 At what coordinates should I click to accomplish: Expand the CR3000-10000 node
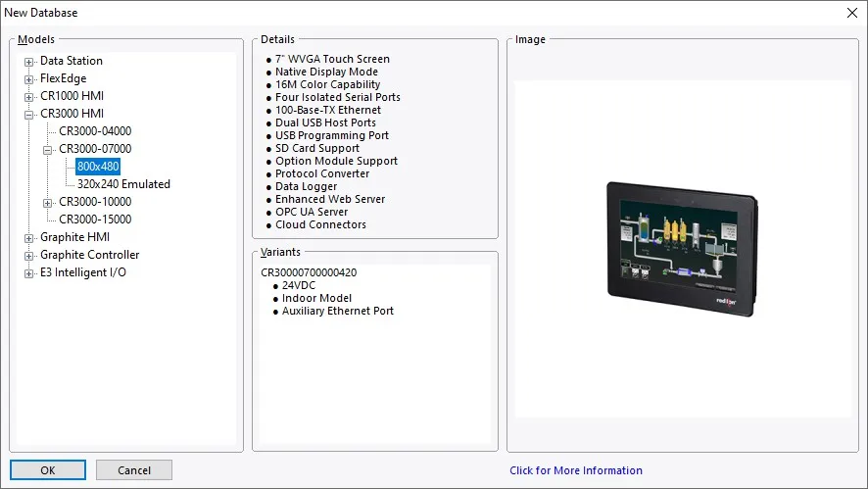(48, 203)
